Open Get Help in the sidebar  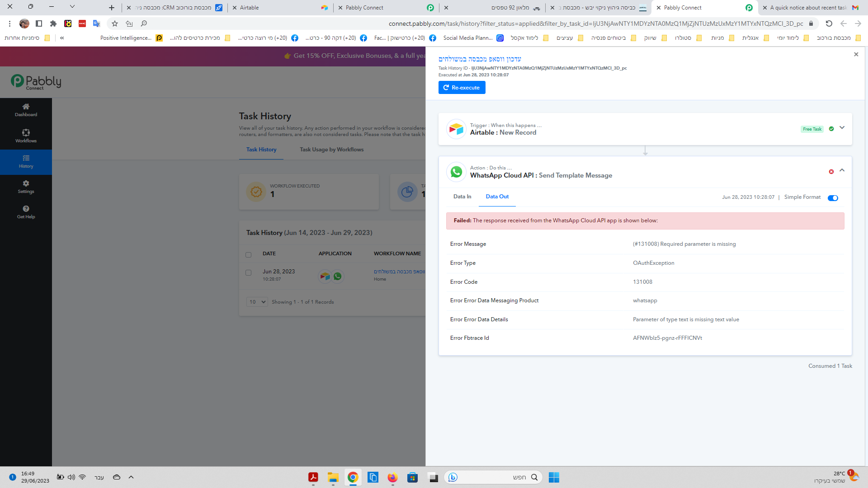point(26,212)
